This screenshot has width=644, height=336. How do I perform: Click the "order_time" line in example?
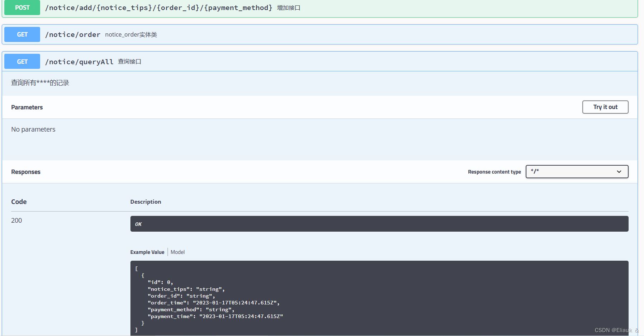pyautogui.click(x=214, y=303)
